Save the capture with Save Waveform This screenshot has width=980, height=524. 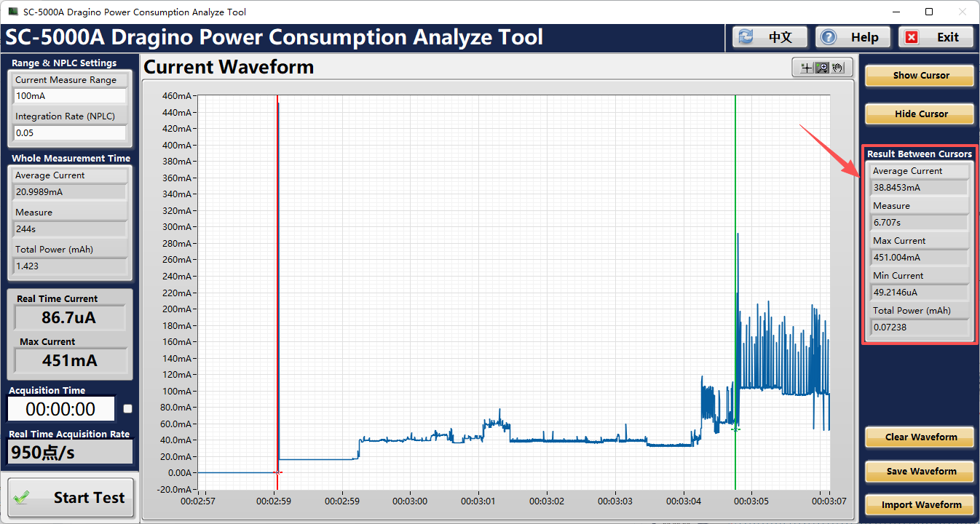coord(919,472)
